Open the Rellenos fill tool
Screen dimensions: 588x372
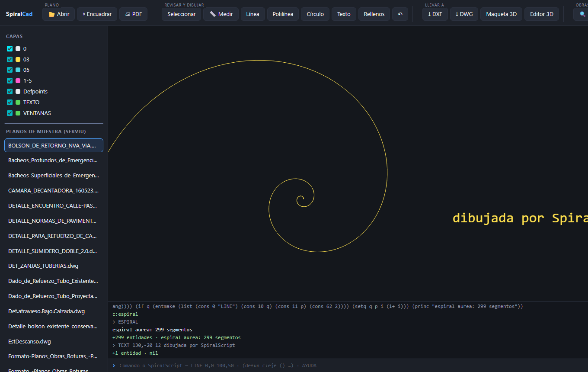pos(374,14)
